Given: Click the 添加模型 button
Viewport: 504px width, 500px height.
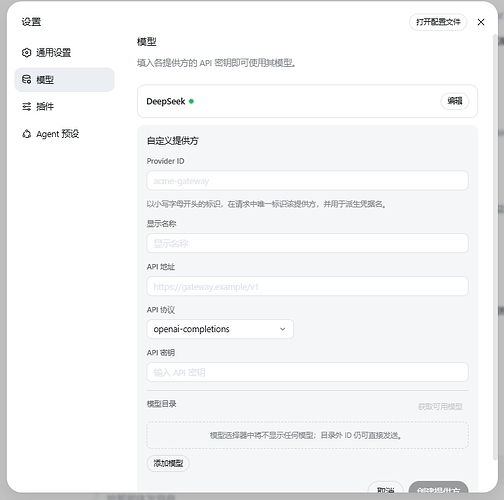Looking at the screenshot, I should tap(168, 463).
